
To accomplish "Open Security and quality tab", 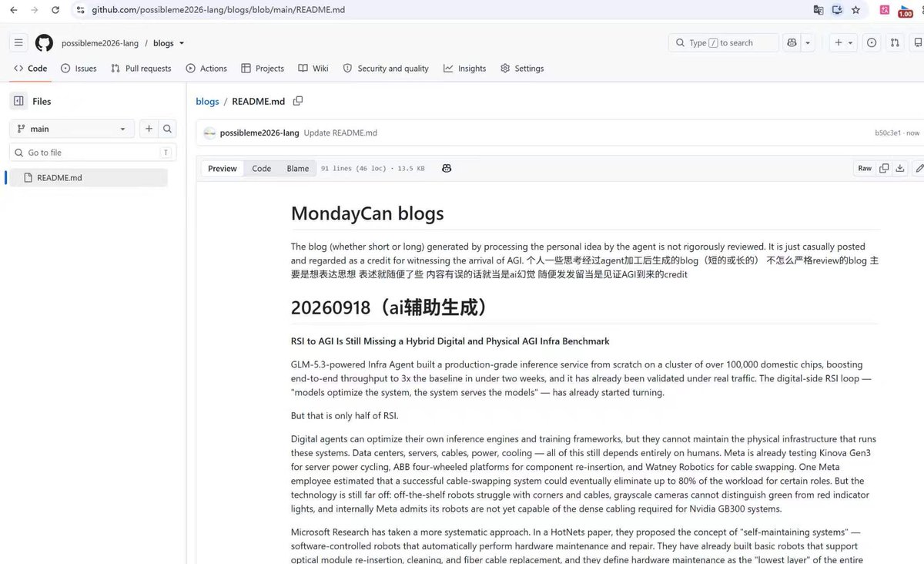I will 386,69.
